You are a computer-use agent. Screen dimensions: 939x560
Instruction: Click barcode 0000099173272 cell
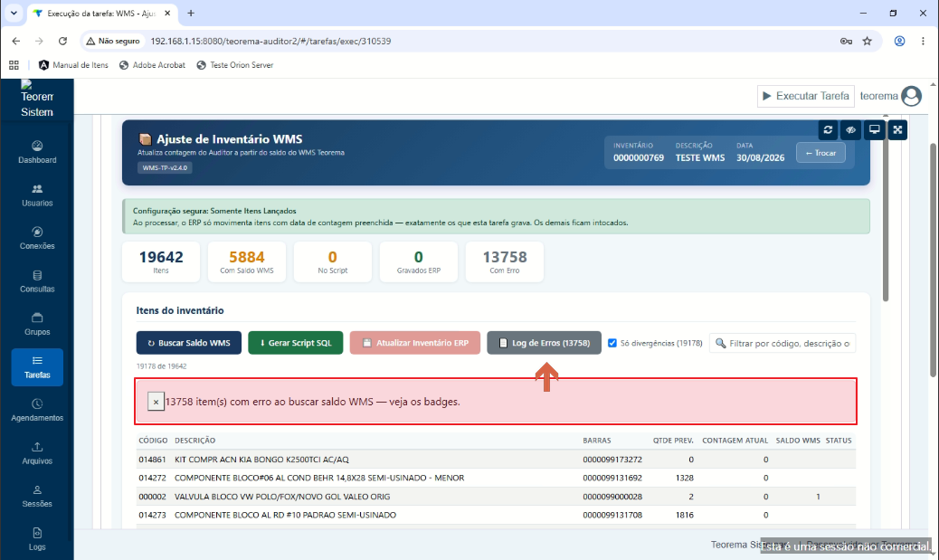point(612,460)
